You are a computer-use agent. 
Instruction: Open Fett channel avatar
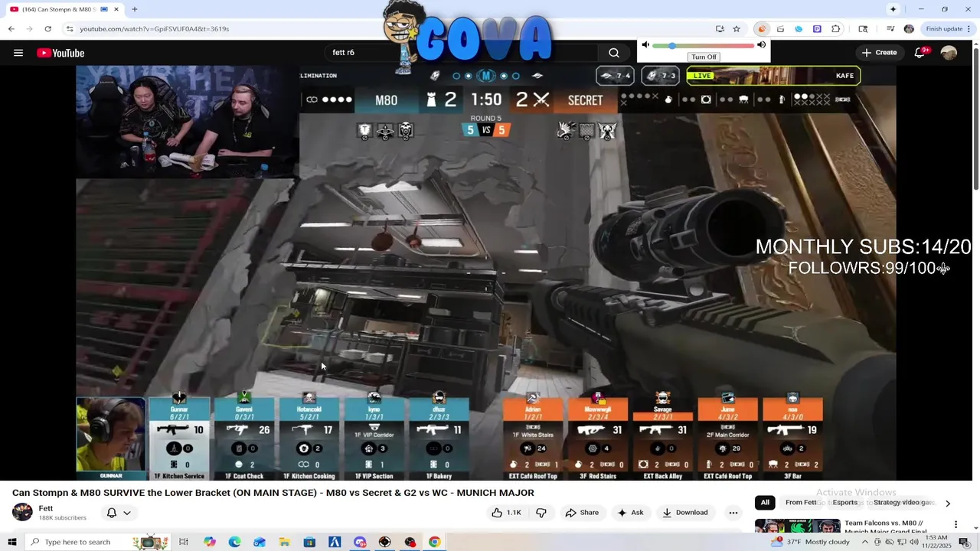pyautogui.click(x=22, y=512)
